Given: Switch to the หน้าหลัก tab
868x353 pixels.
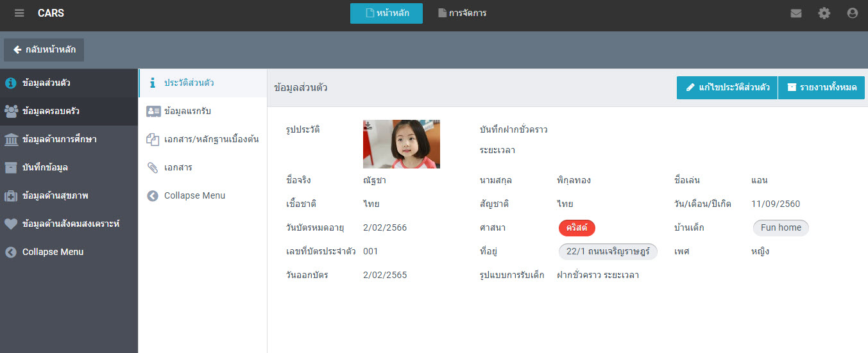Looking at the screenshot, I should (x=386, y=13).
